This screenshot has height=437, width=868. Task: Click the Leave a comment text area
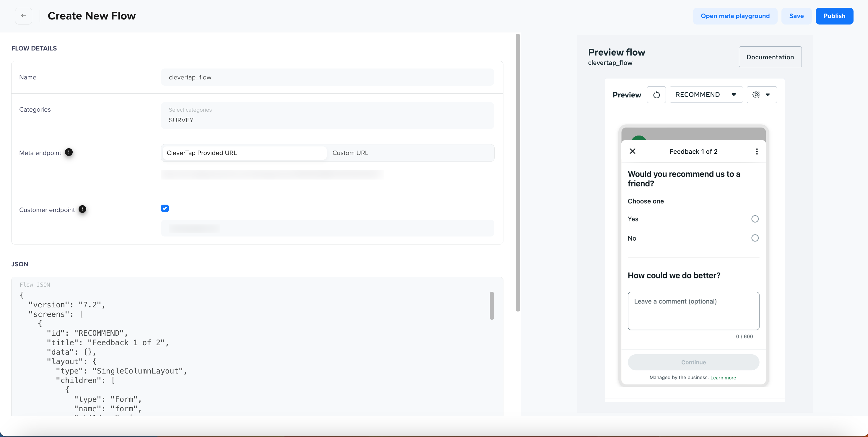[x=693, y=310]
